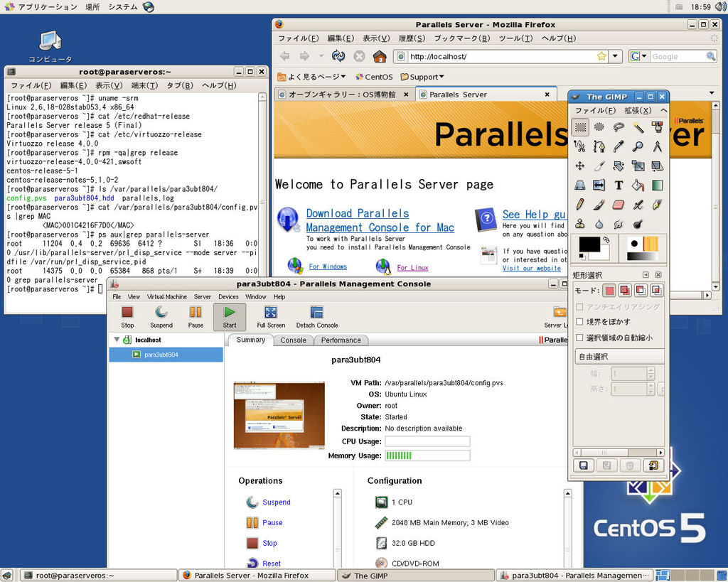Viewport: 728px width, 582px height.
Task: Select the Paintbrush tool in GIMP
Action: click(x=599, y=205)
